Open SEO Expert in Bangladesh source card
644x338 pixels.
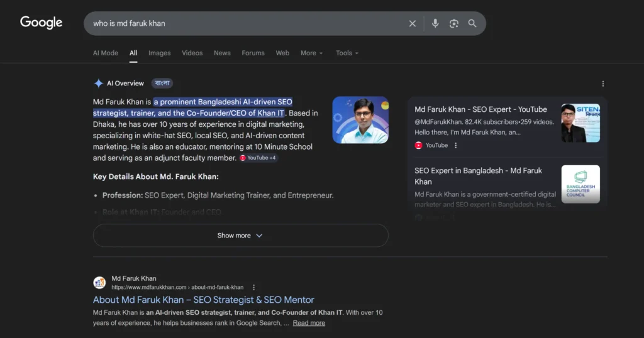tap(478, 176)
